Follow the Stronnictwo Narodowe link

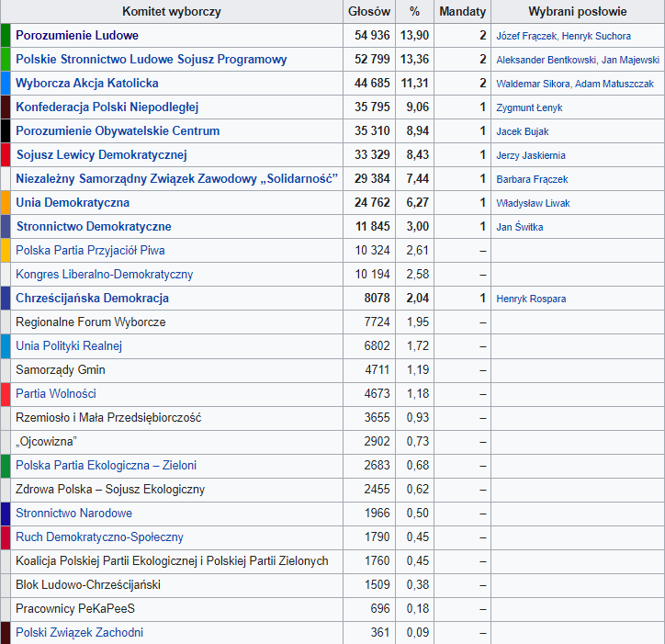(x=73, y=514)
